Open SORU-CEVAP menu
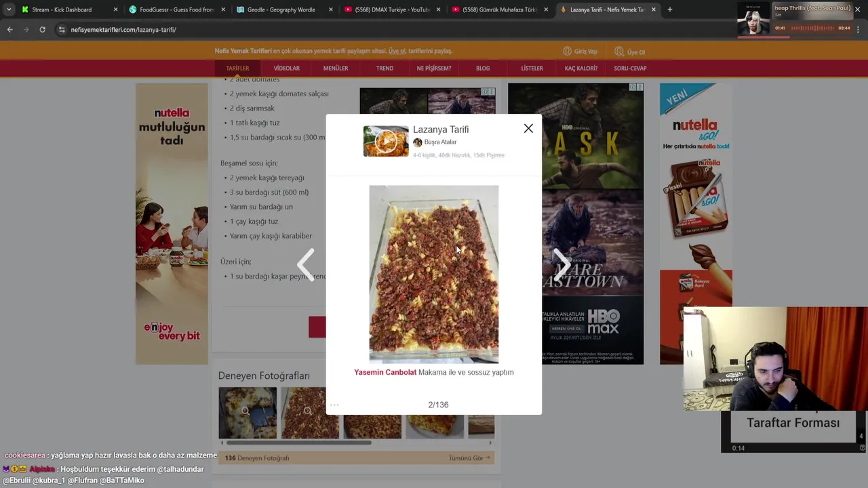 click(x=630, y=68)
